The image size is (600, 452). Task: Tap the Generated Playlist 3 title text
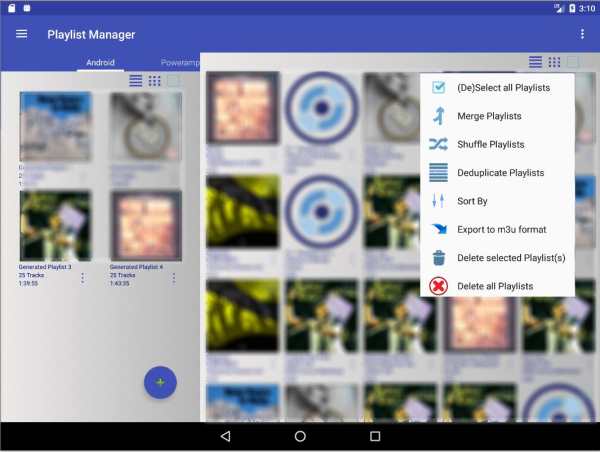coord(45,267)
